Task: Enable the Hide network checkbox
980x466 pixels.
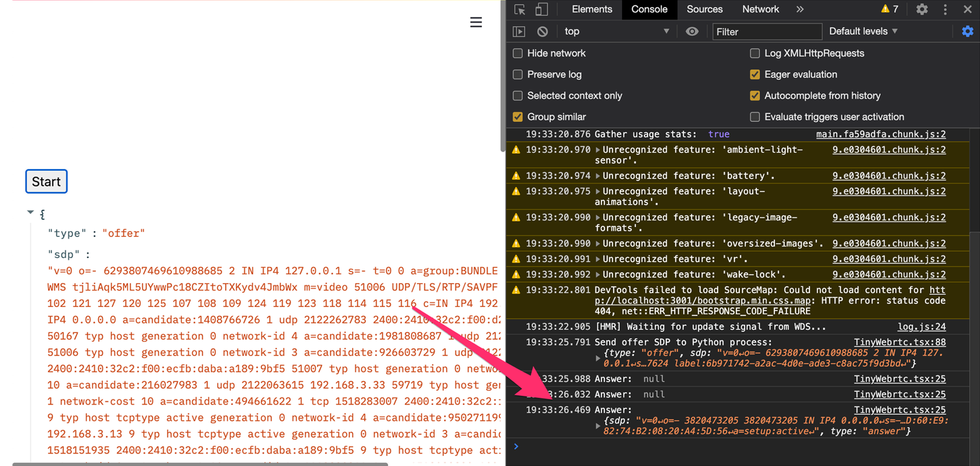Action: coord(518,53)
